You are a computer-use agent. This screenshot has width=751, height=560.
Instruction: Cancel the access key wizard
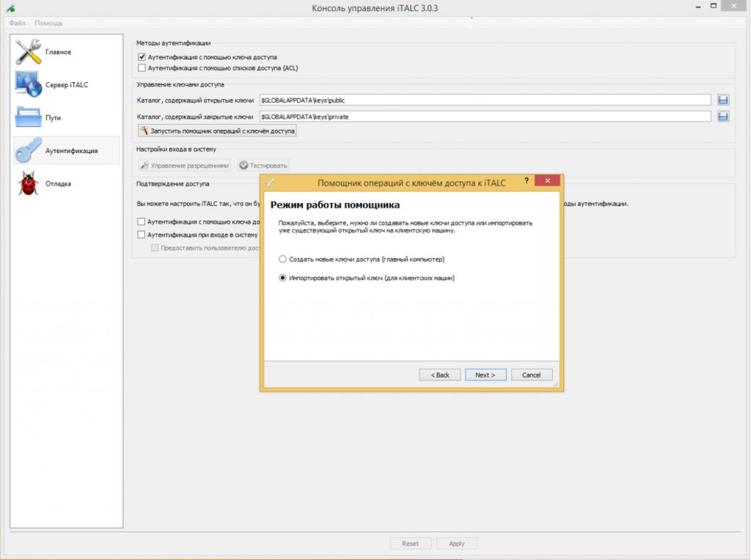tap(532, 375)
